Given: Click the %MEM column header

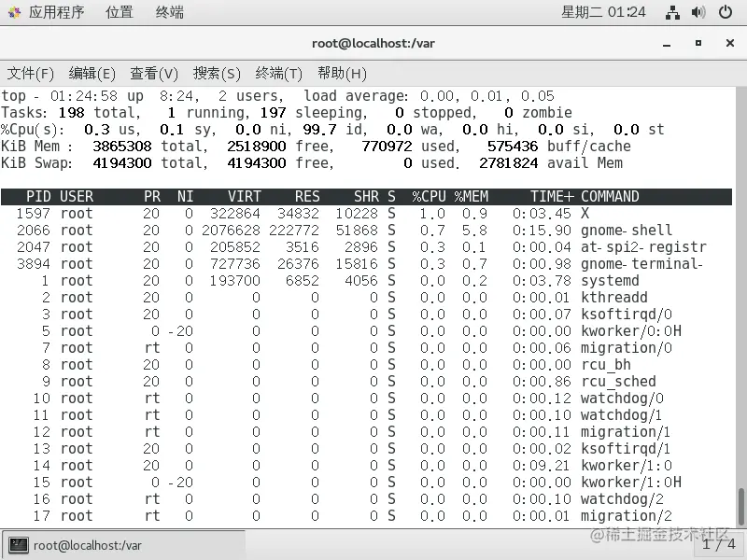Looking at the screenshot, I should tap(472, 197).
